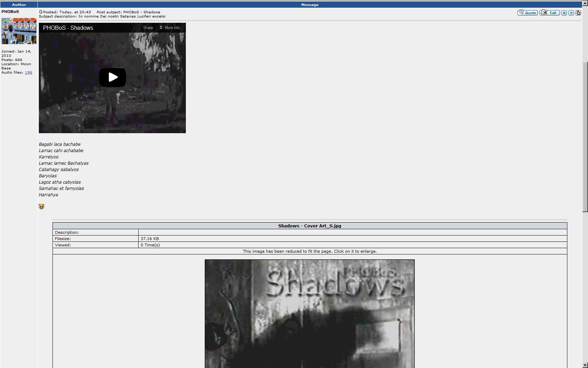The image size is (588, 368).
Task: Click the lyric line 'Lagoz atha cabyolas'
Action: point(60,182)
